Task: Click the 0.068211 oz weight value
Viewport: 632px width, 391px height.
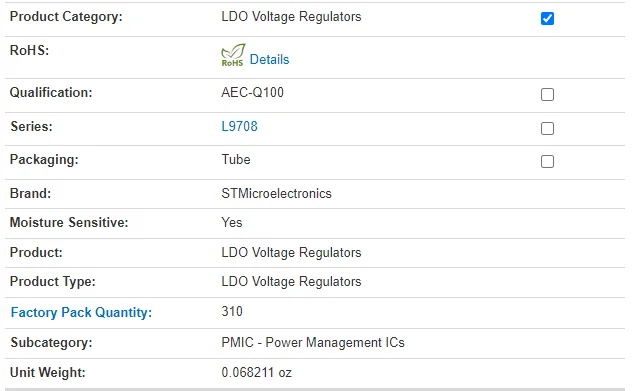Action: coord(256,372)
